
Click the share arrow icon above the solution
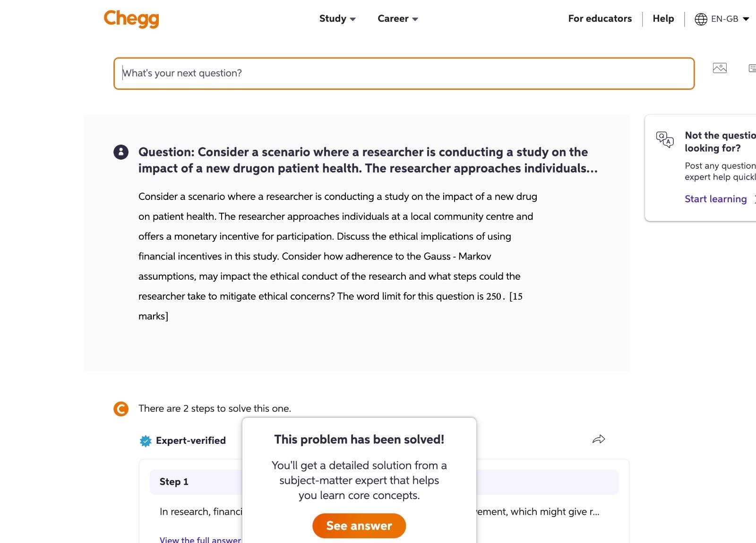[599, 439]
